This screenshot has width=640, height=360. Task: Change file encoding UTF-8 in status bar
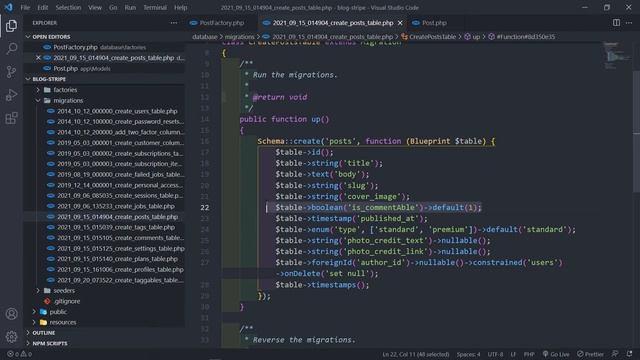pyautogui.click(x=496, y=354)
